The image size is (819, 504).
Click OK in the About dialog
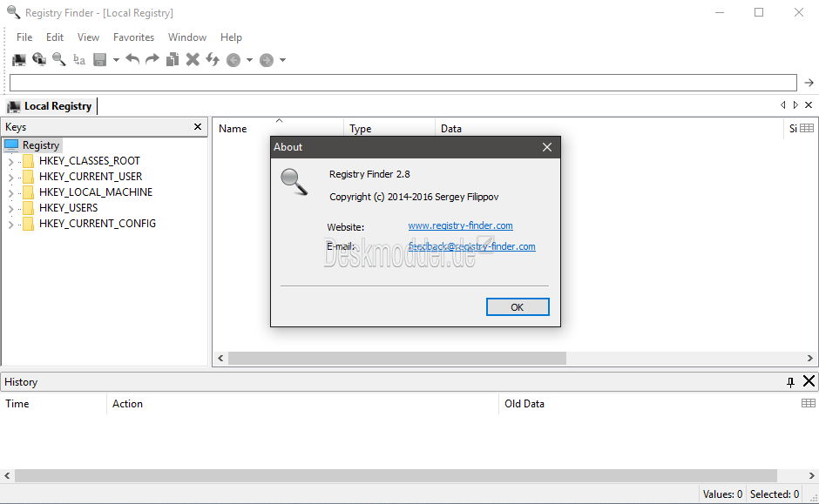[517, 306]
